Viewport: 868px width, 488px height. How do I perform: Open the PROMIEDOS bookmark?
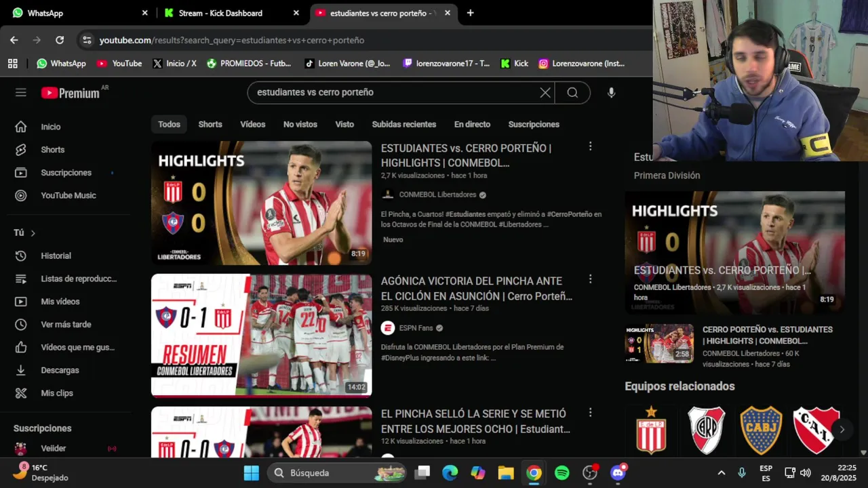pos(249,64)
